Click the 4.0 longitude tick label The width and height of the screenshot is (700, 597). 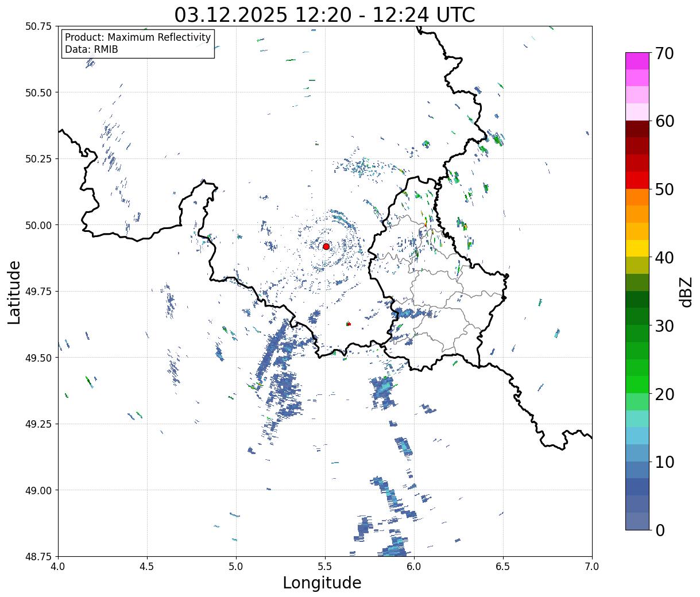tap(59, 567)
